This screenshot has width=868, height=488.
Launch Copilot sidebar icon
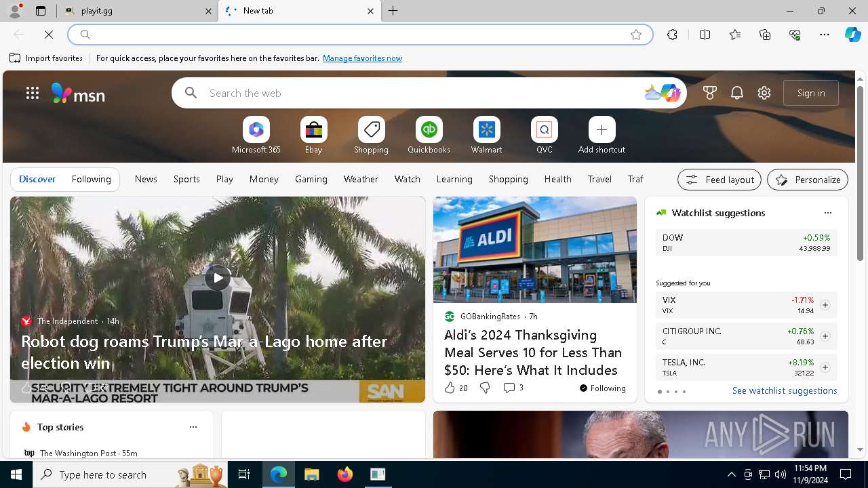(852, 35)
